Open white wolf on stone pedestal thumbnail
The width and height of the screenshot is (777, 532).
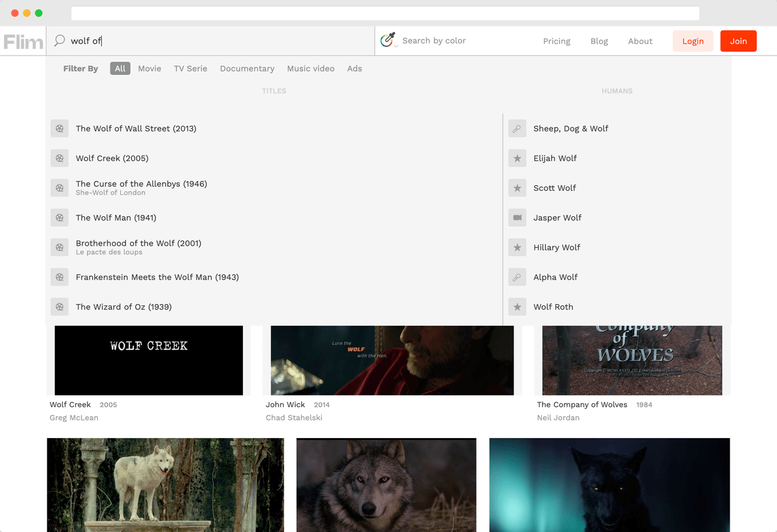click(165, 485)
